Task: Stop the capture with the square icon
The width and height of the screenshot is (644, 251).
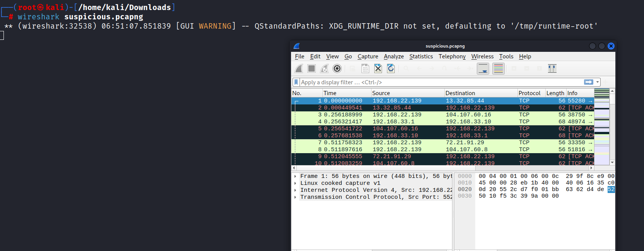Action: 312,68
